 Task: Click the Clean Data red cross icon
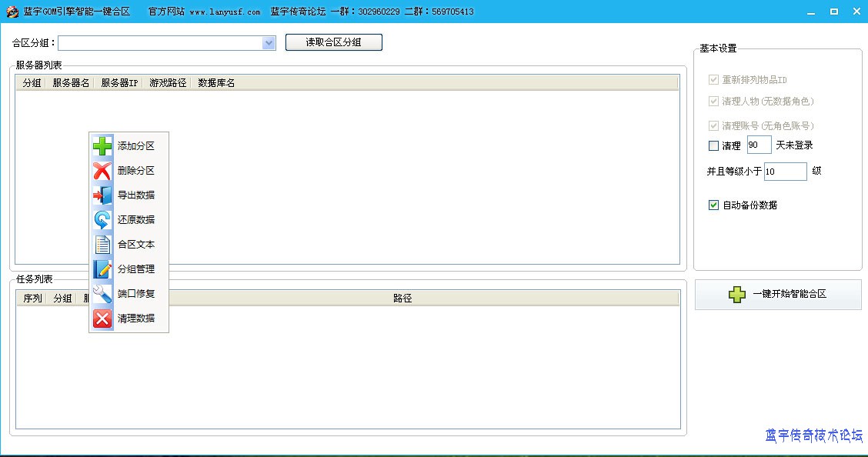point(102,319)
